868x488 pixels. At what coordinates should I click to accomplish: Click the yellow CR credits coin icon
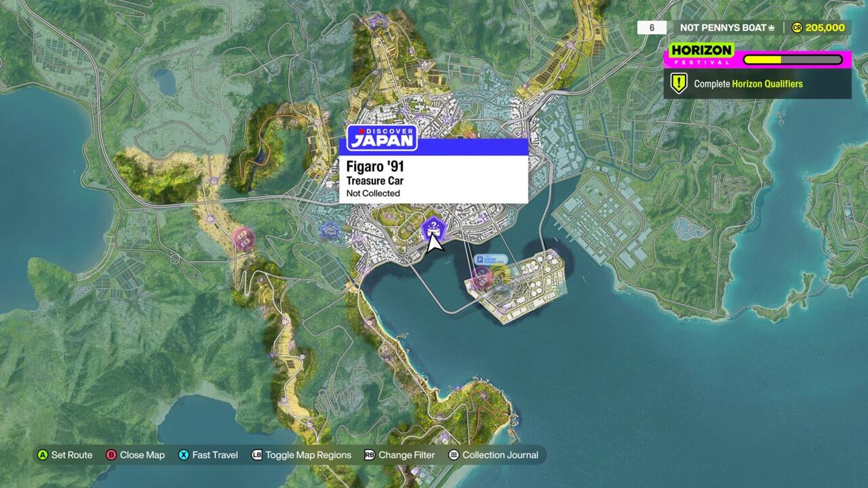[797, 28]
